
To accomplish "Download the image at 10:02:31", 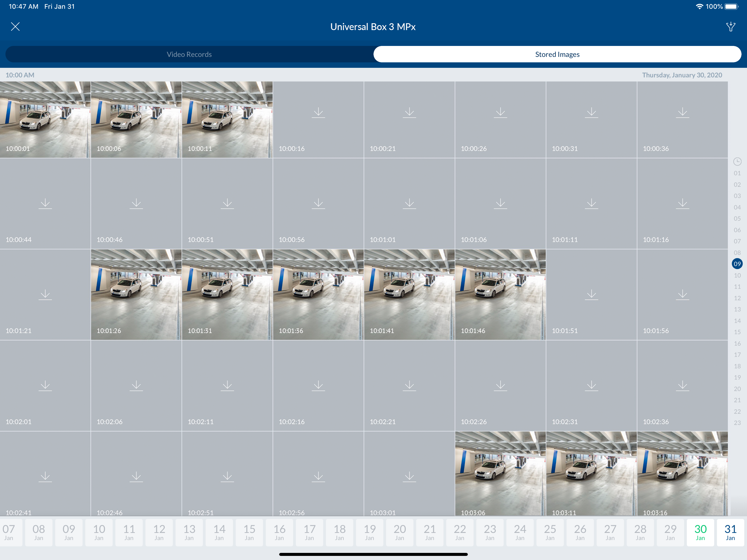I will pyautogui.click(x=591, y=386).
